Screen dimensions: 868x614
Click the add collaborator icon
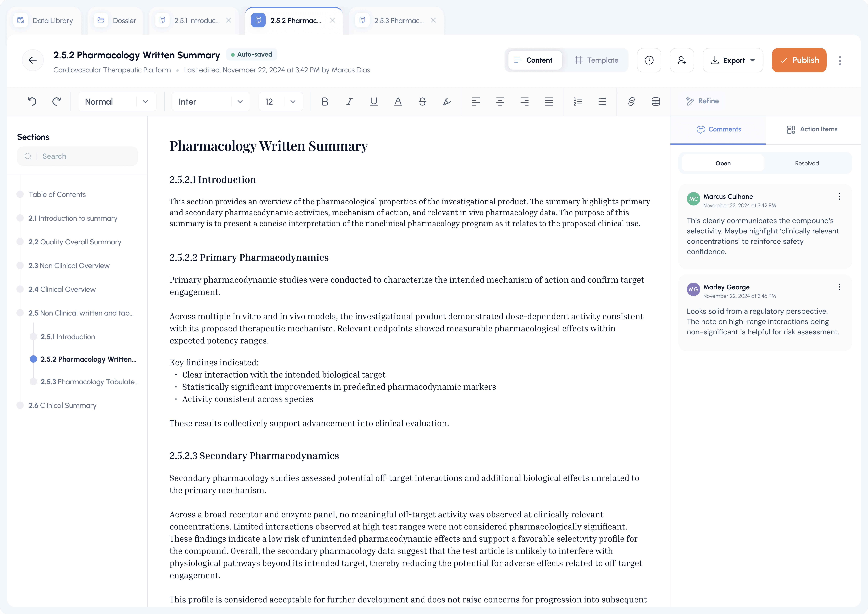[682, 60]
